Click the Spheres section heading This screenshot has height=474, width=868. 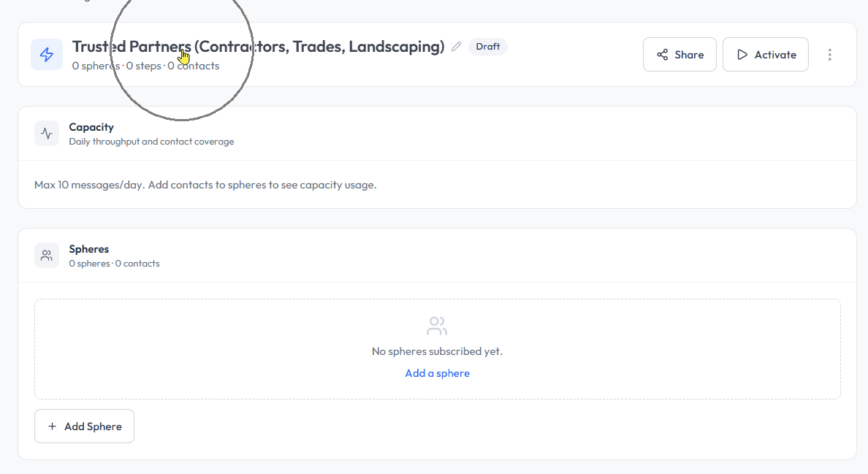tap(89, 249)
